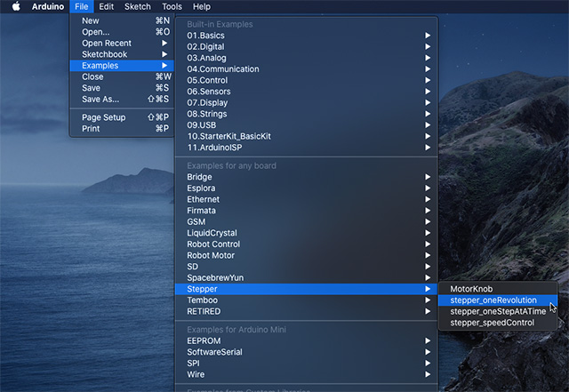Open the Tools menu

[172, 6]
